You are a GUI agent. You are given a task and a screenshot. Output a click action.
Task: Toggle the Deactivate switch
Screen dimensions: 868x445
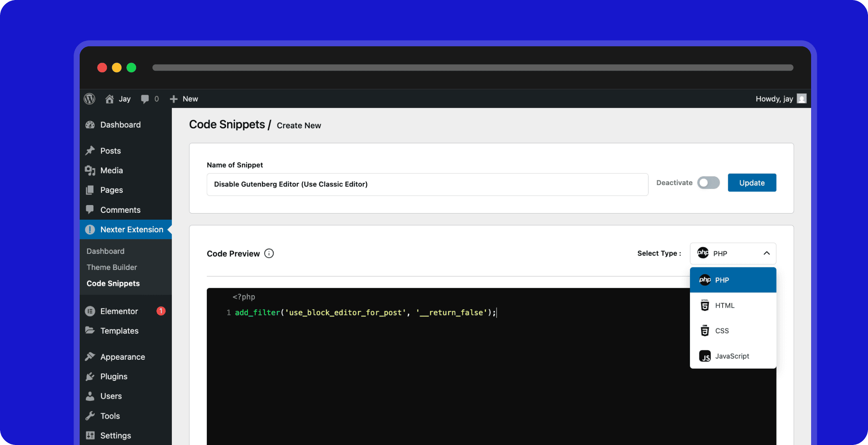(x=708, y=183)
